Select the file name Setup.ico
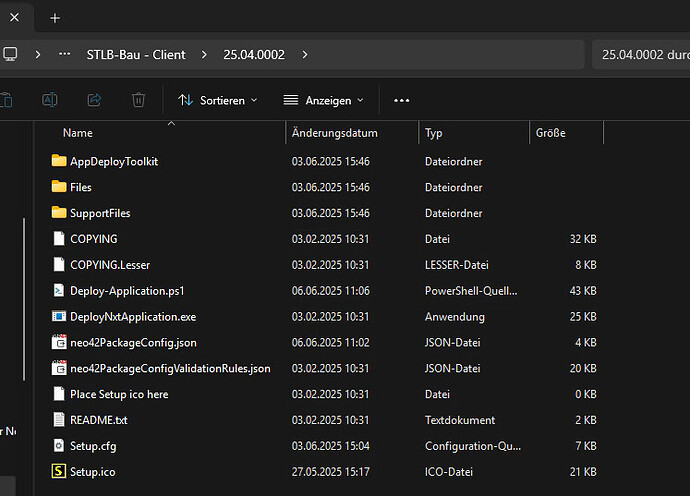Screen dimensions: 690x496 click(93, 472)
